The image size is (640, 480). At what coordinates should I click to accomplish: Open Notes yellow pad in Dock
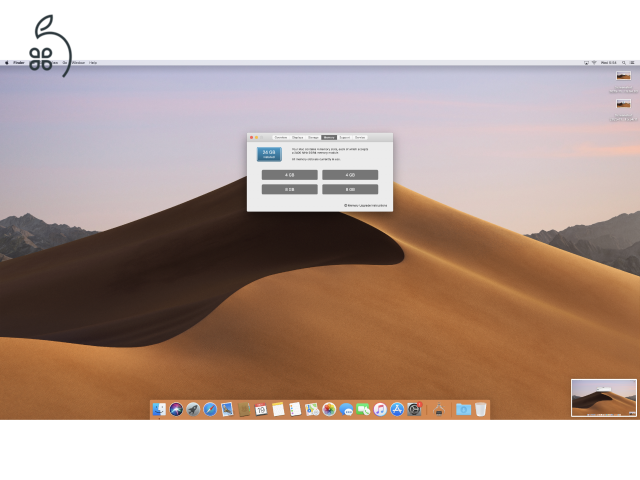coord(278,409)
